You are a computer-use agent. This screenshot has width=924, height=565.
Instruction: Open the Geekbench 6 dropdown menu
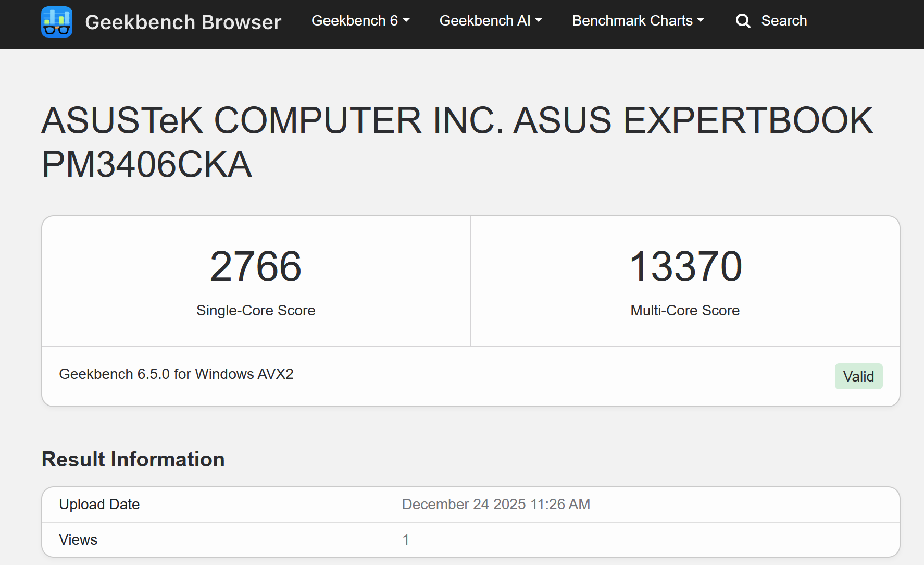point(360,21)
